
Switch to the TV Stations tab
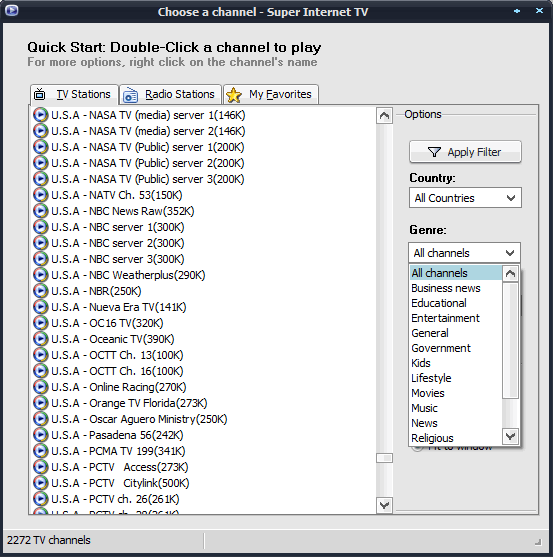tap(74, 94)
